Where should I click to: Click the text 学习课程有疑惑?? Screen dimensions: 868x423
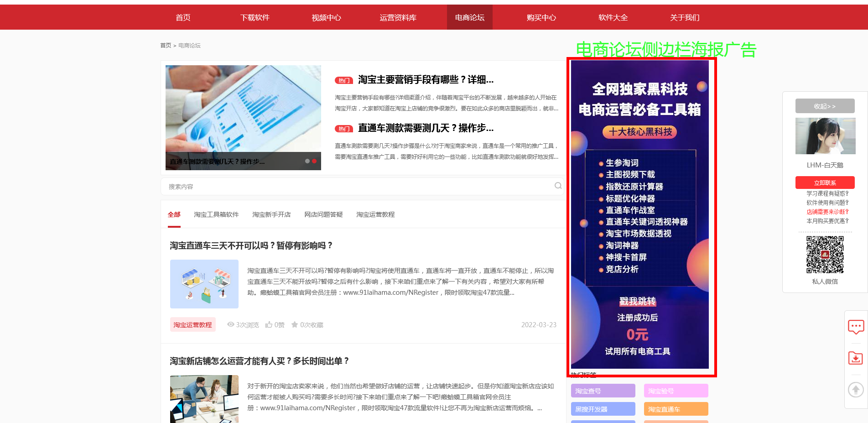click(x=827, y=193)
